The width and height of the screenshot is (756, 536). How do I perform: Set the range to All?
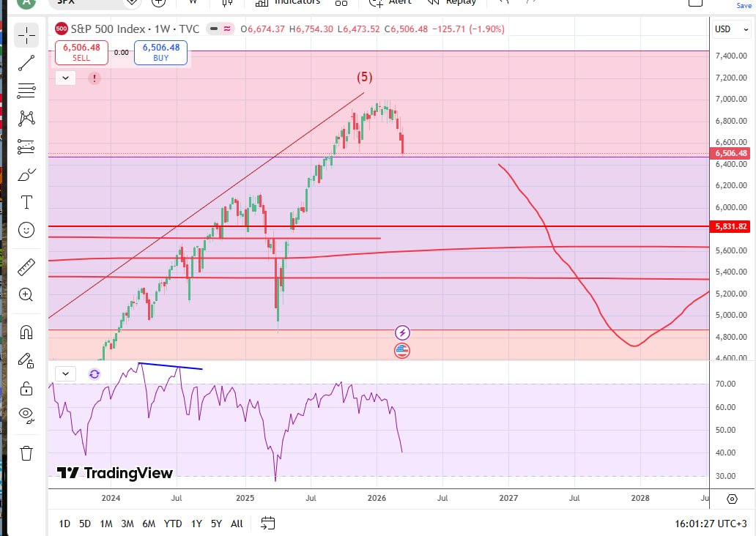(237, 524)
